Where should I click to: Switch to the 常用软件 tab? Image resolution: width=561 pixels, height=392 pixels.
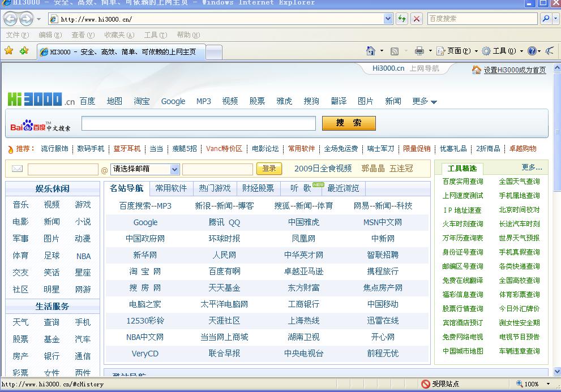[171, 188]
